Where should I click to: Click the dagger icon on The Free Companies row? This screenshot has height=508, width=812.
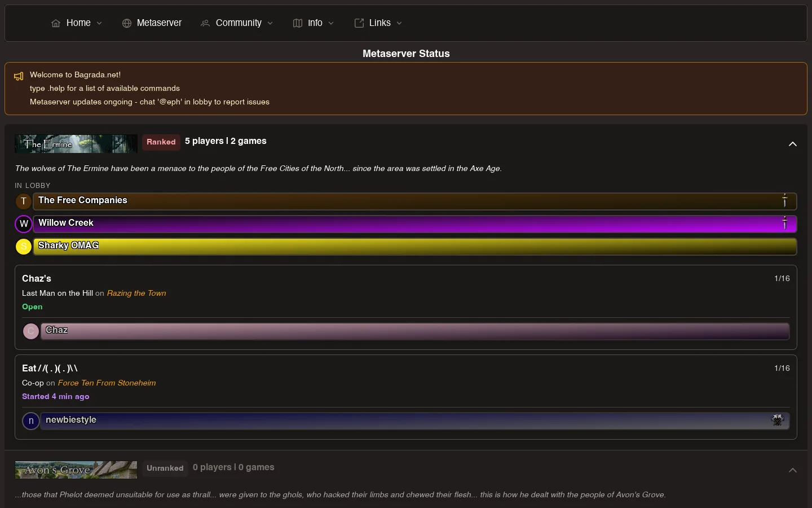pyautogui.click(x=784, y=200)
